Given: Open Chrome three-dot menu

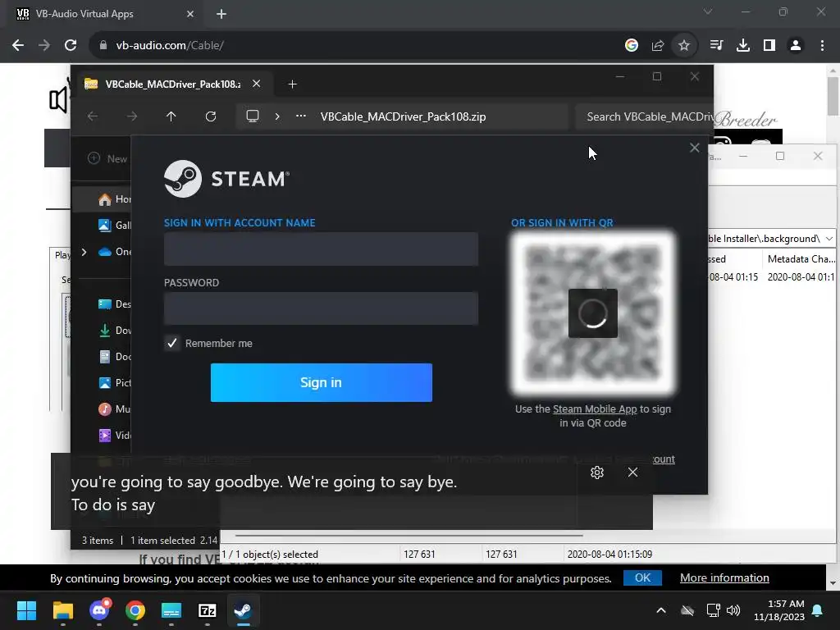Looking at the screenshot, I should coord(822,46).
